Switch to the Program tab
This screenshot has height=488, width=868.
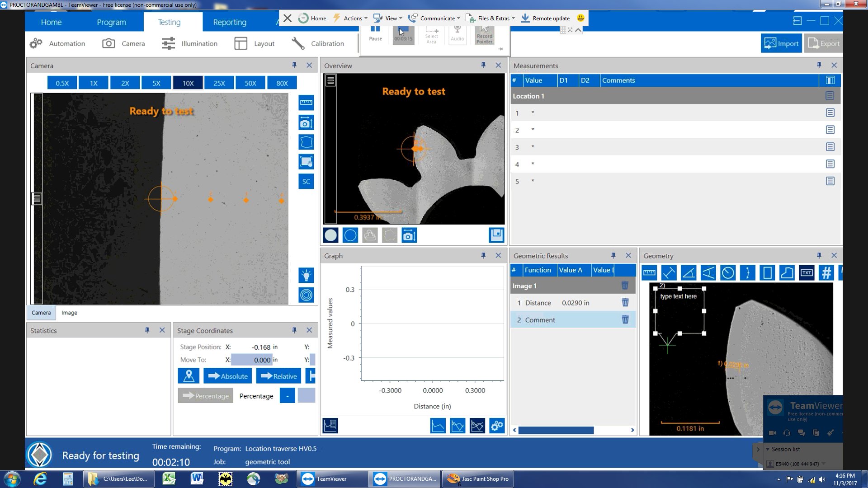[111, 22]
